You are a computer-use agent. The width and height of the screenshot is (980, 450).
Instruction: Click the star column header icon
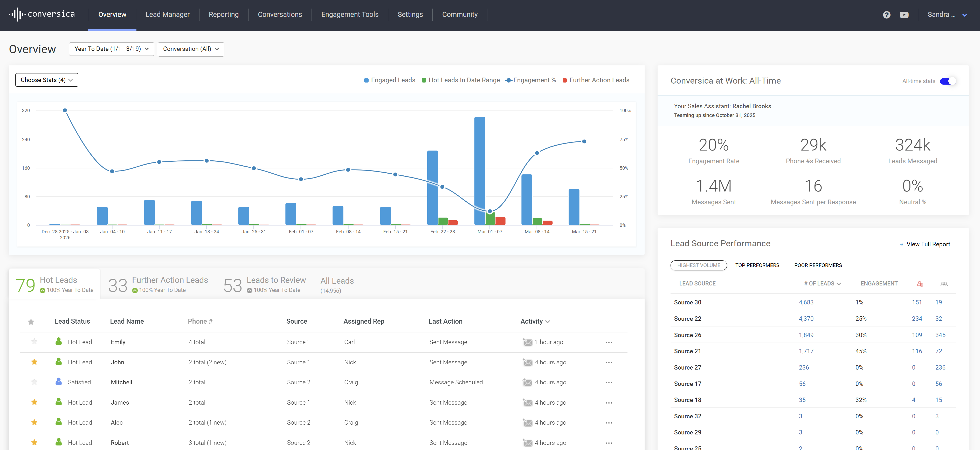31,322
